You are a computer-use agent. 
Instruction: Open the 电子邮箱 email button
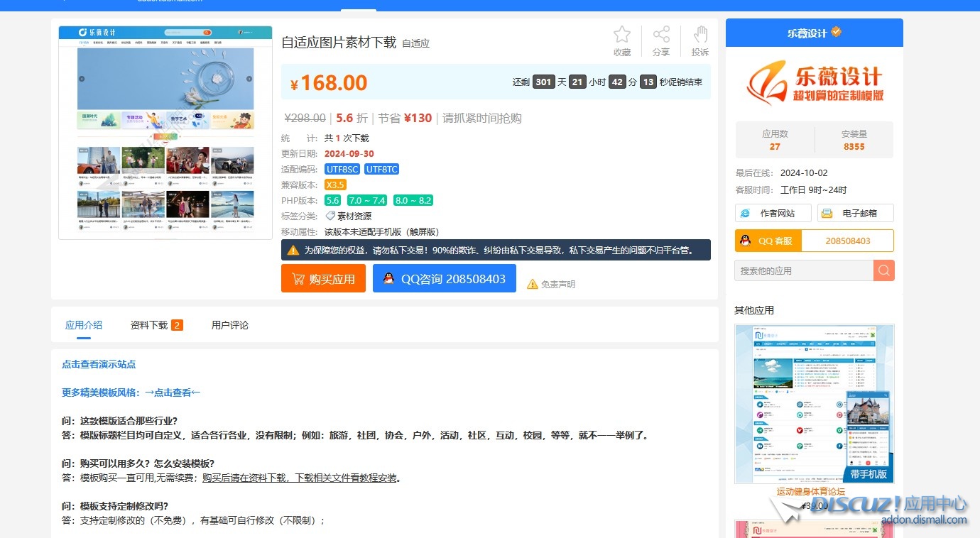coord(855,213)
